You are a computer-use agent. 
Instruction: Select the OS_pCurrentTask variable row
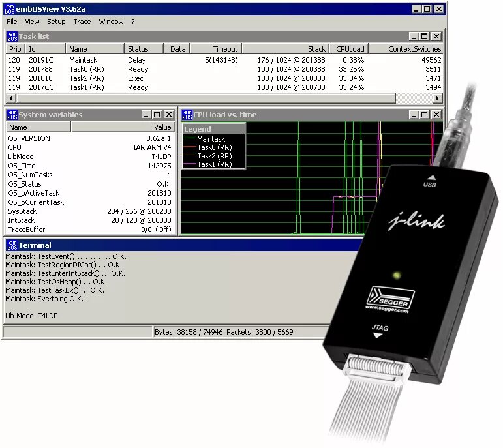pyautogui.click(x=89, y=202)
